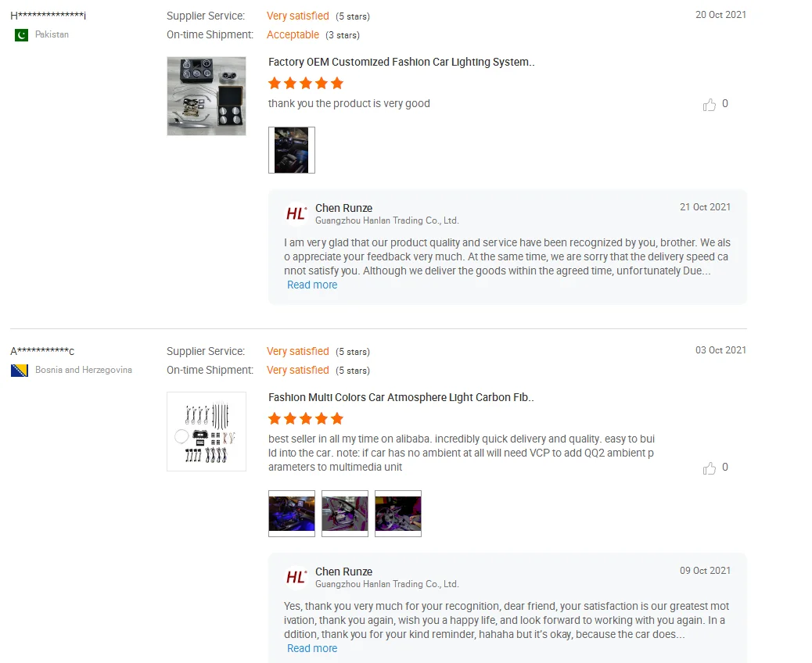View the first blue ambient lighting review photo
The width and height of the screenshot is (812, 663).
coord(292,514)
